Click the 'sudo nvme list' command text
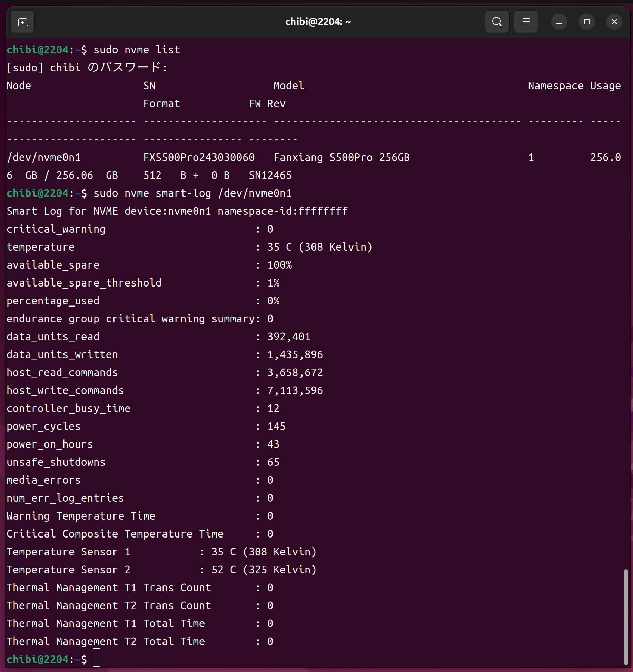The height and width of the screenshot is (672, 633). [x=137, y=50]
